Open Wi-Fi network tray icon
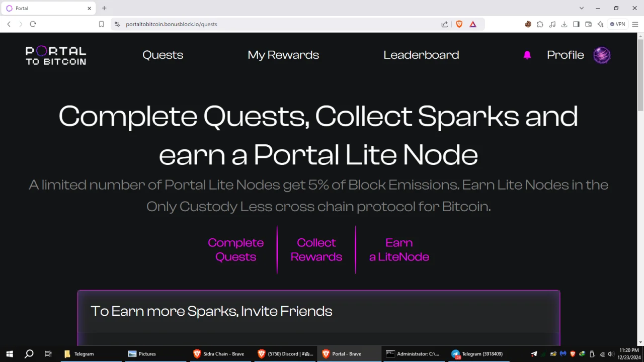644x362 pixels. [x=602, y=354]
